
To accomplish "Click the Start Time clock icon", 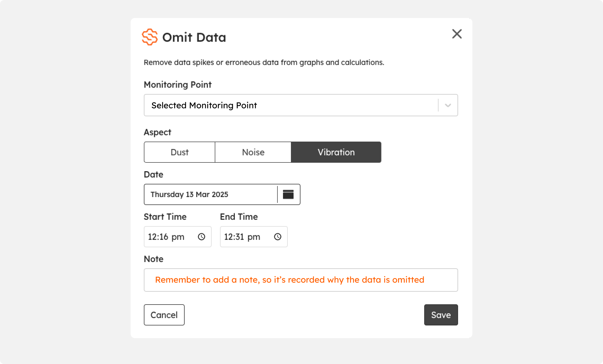I will point(202,237).
